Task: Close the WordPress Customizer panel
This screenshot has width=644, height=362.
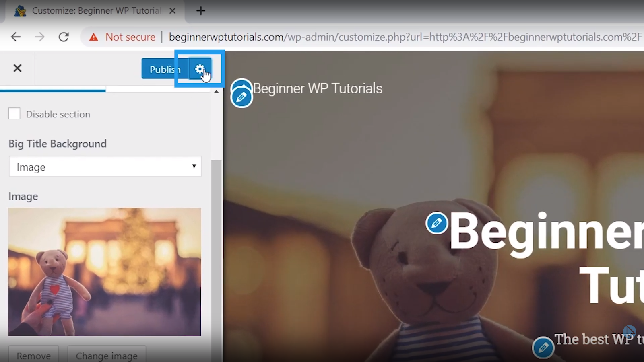Action: (17, 68)
